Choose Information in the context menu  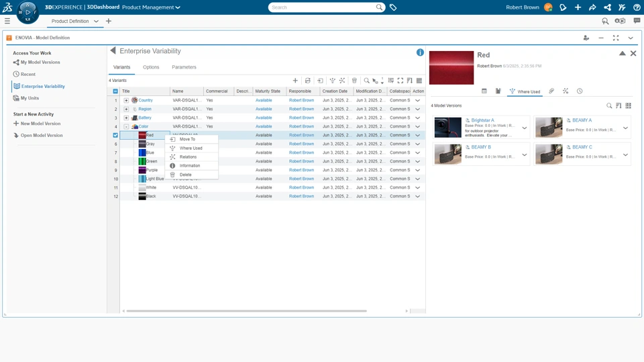click(191, 166)
